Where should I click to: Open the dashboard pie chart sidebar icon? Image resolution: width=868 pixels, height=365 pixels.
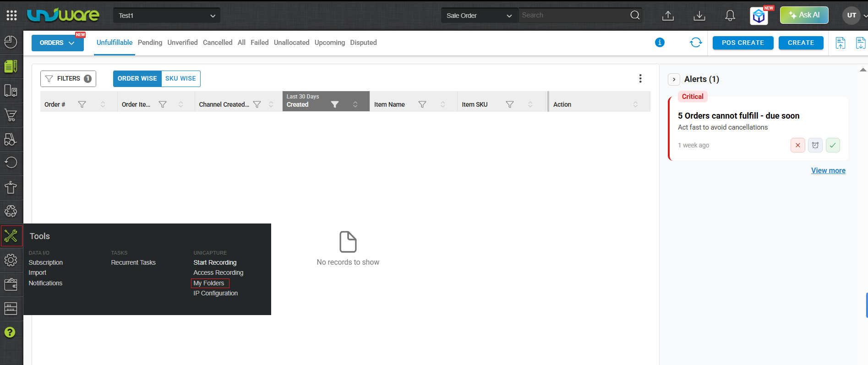click(11, 42)
